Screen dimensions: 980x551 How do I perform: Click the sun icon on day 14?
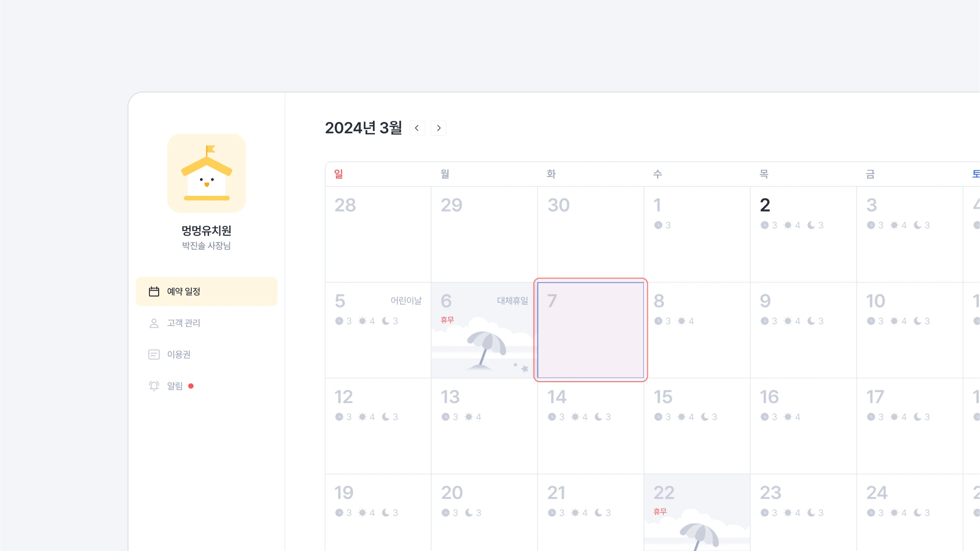(575, 417)
